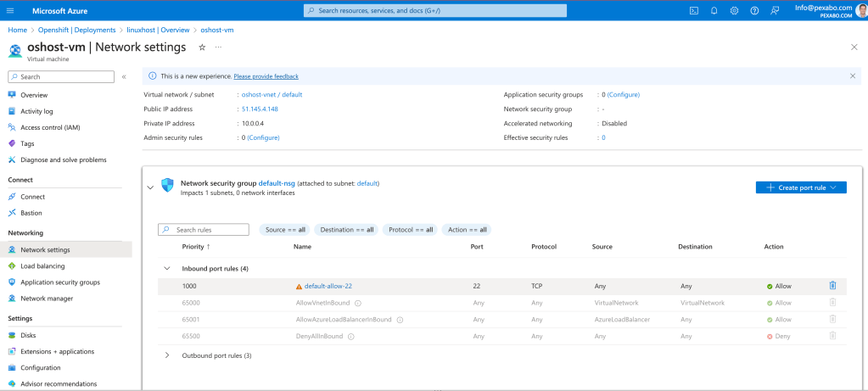This screenshot has width=868, height=391.
Task: Sort rules by Priority column header
Action: 196,247
